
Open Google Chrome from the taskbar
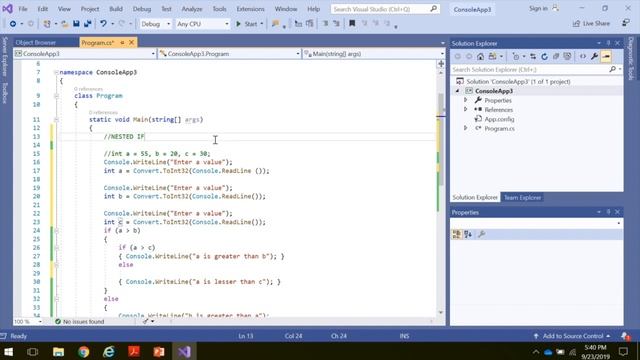[x=84, y=351]
